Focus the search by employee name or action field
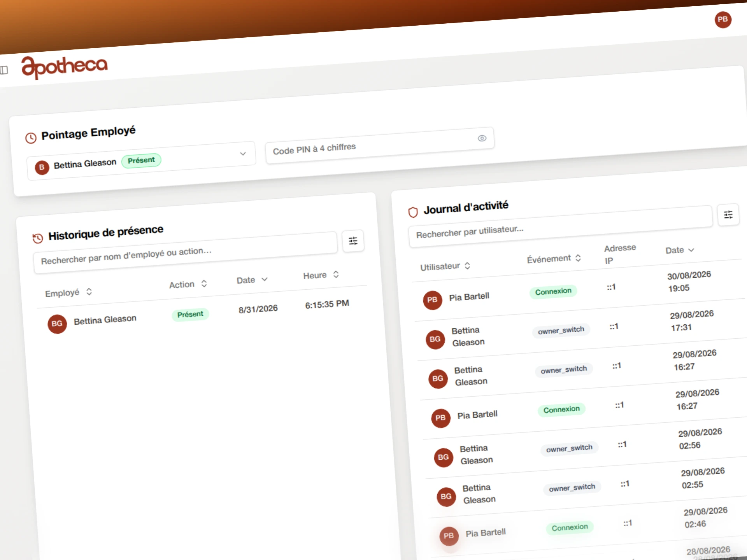This screenshot has height=560, width=747. [x=185, y=253]
